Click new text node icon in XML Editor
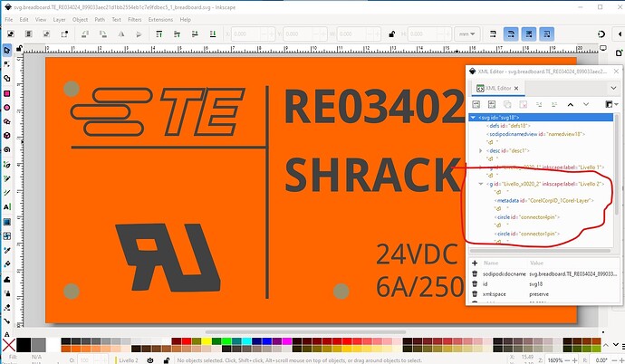 (x=492, y=104)
